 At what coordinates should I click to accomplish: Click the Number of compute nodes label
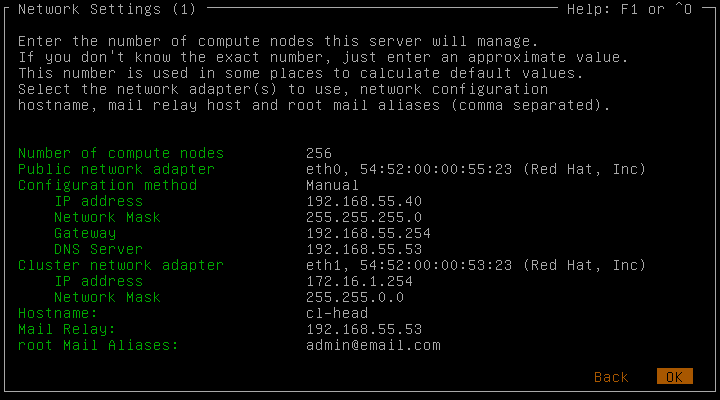(x=121, y=153)
